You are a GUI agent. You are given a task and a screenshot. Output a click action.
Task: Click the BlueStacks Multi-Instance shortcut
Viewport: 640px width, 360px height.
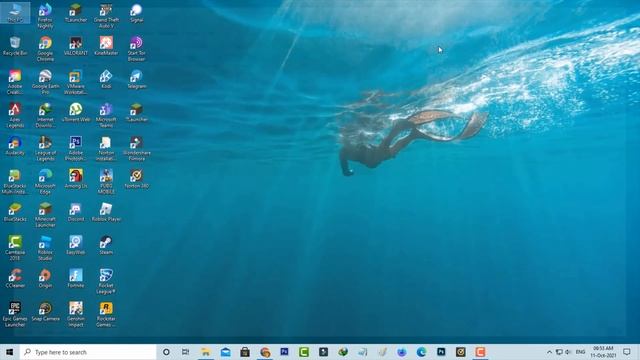(15, 182)
